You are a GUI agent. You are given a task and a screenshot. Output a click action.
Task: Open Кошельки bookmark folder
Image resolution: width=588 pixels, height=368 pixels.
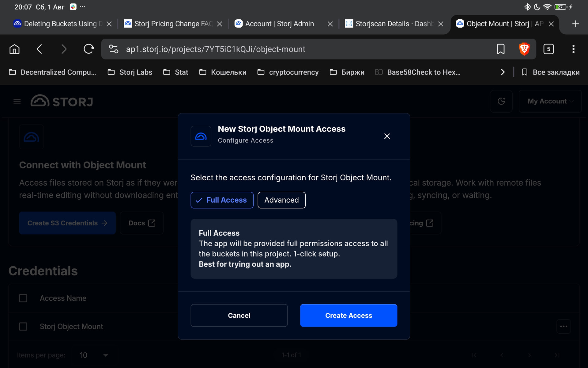click(x=223, y=72)
